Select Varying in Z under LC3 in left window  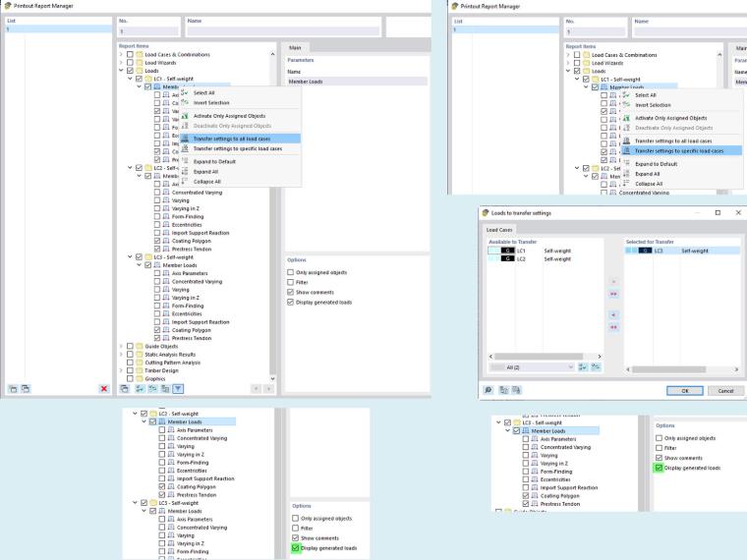coord(186,298)
